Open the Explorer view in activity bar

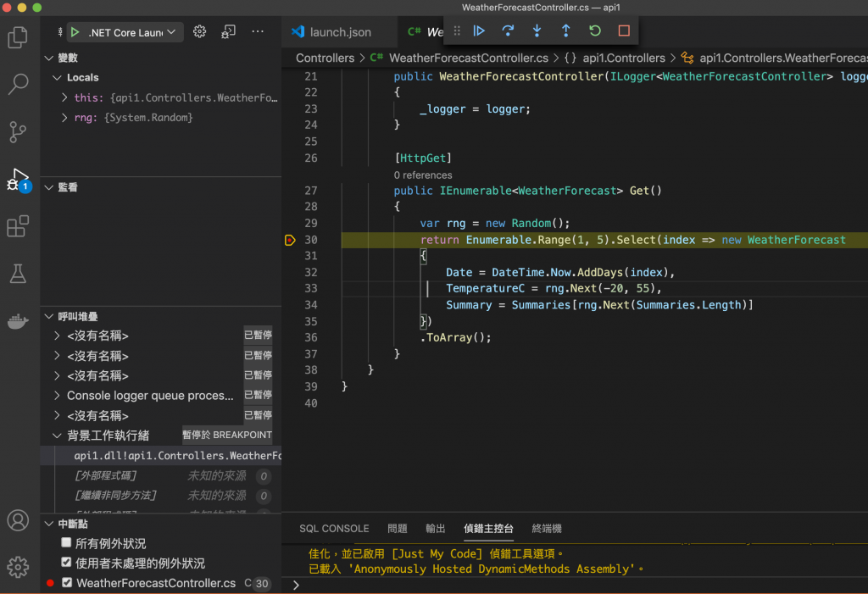pos(18,37)
